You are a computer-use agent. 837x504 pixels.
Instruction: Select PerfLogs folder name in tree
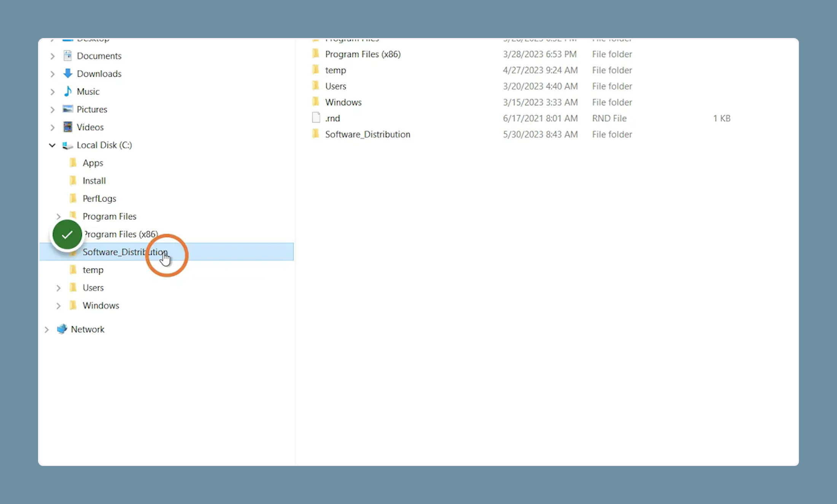[x=99, y=199]
